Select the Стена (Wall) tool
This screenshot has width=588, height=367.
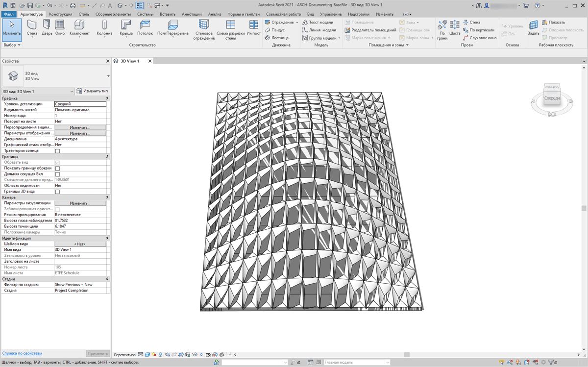coord(32,29)
